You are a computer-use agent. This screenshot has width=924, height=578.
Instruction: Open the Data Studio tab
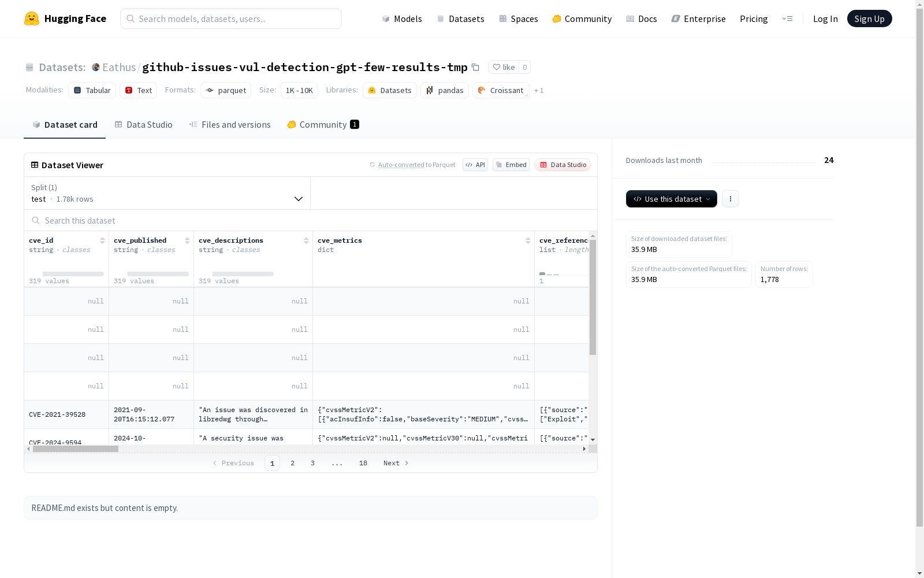point(143,125)
